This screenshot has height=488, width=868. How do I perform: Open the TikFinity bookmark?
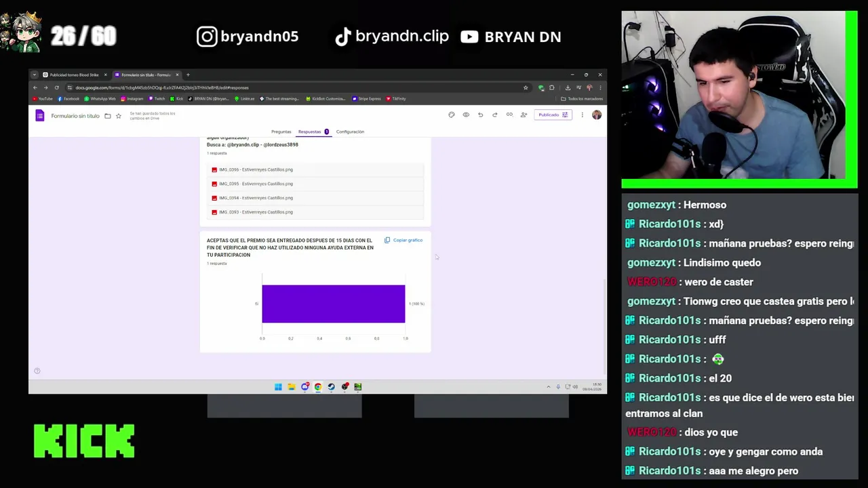(396, 99)
